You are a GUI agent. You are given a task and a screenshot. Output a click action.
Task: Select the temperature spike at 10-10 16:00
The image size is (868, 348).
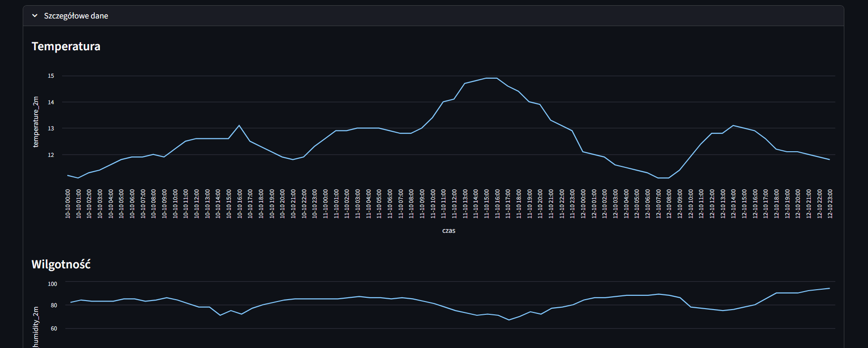tap(239, 126)
